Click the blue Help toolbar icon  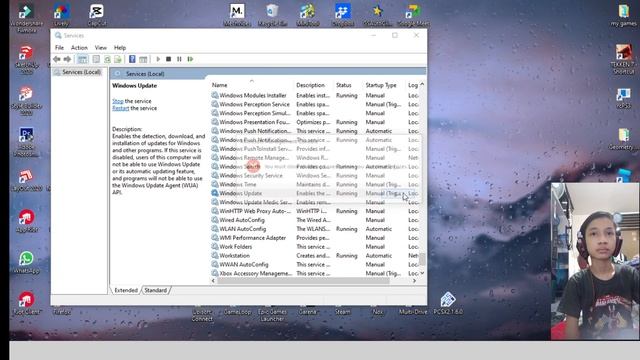click(132, 59)
